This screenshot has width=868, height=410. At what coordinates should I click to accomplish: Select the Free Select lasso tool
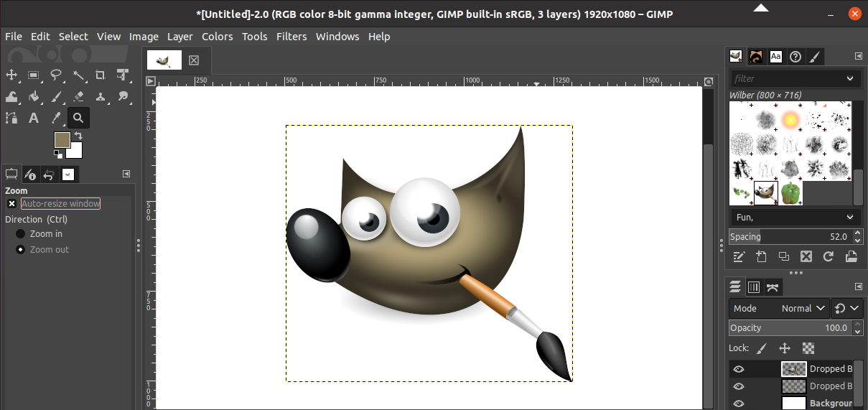point(56,75)
